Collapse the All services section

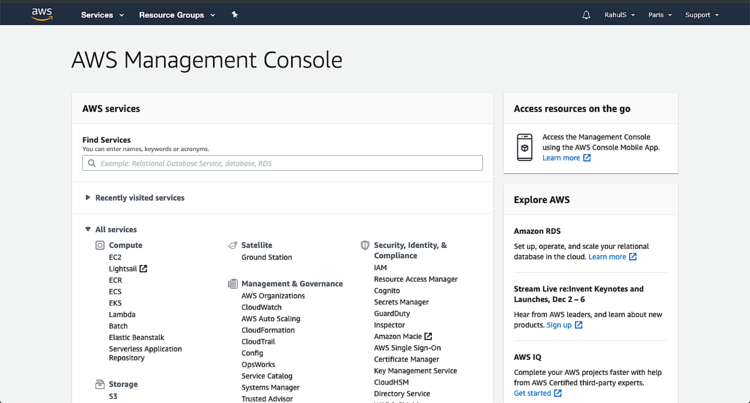coord(111,229)
